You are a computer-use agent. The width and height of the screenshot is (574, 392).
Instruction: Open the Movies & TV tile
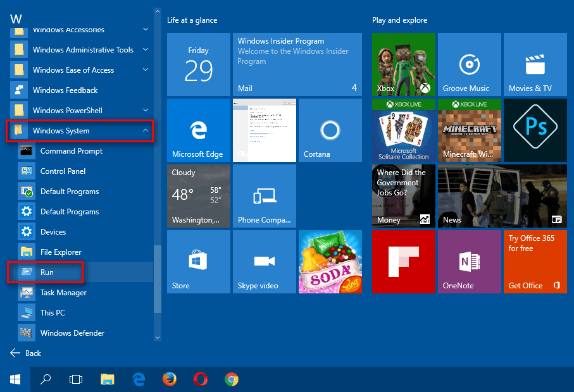click(535, 64)
